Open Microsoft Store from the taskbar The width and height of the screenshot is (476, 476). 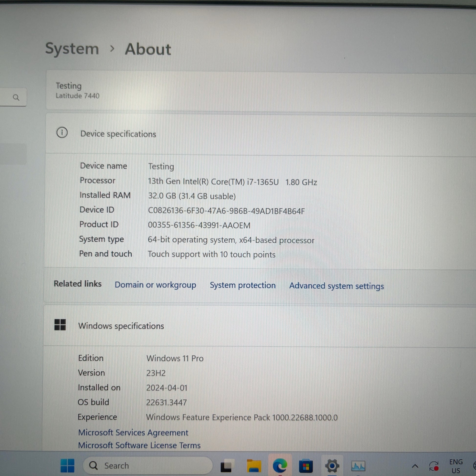(306, 466)
